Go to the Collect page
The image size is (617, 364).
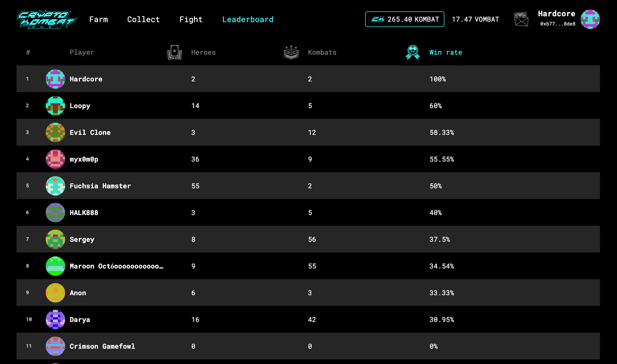(143, 19)
